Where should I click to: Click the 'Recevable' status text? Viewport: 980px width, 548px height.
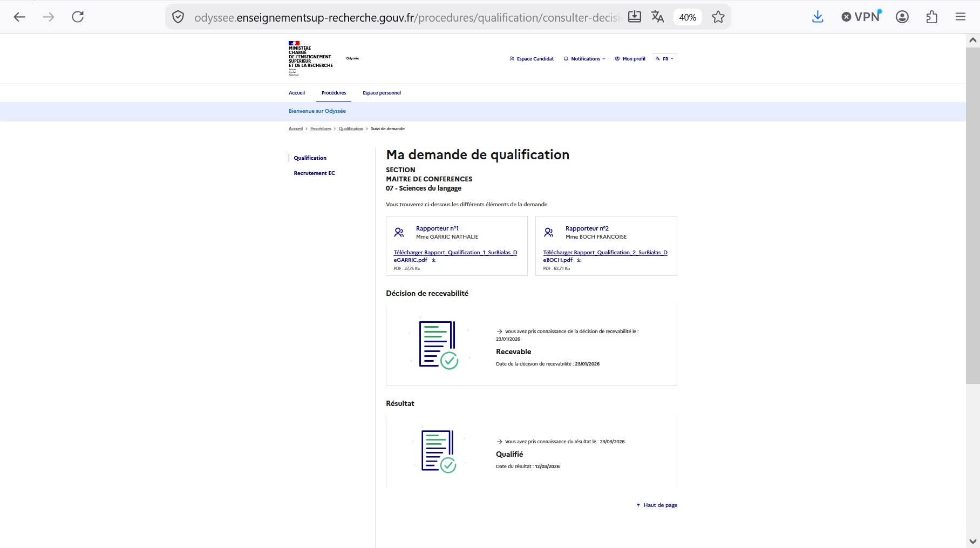click(513, 352)
